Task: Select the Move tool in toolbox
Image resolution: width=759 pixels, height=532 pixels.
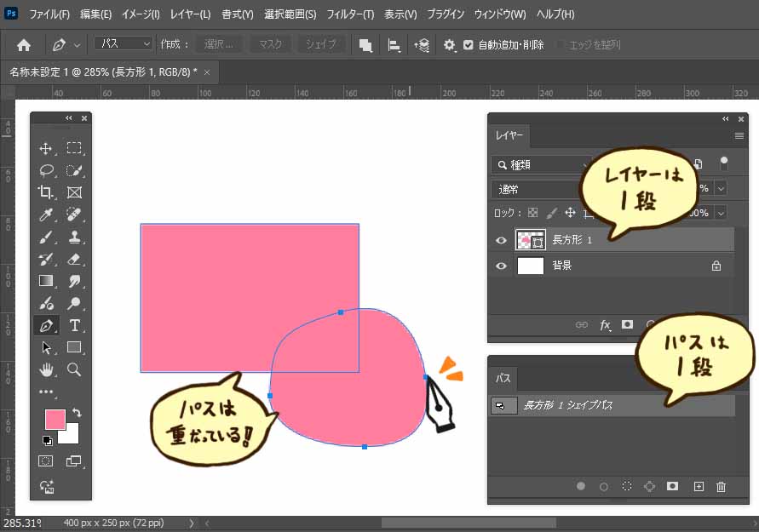Action: pyautogui.click(x=46, y=148)
